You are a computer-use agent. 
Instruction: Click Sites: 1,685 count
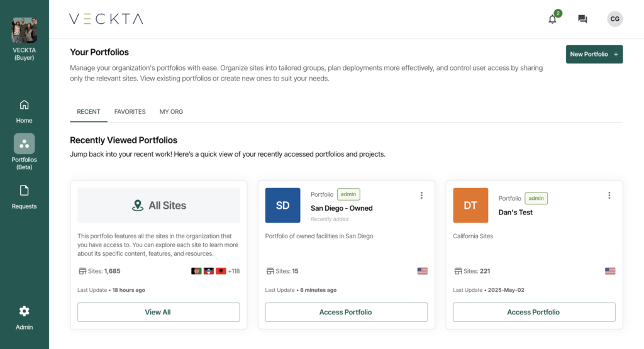pos(104,271)
